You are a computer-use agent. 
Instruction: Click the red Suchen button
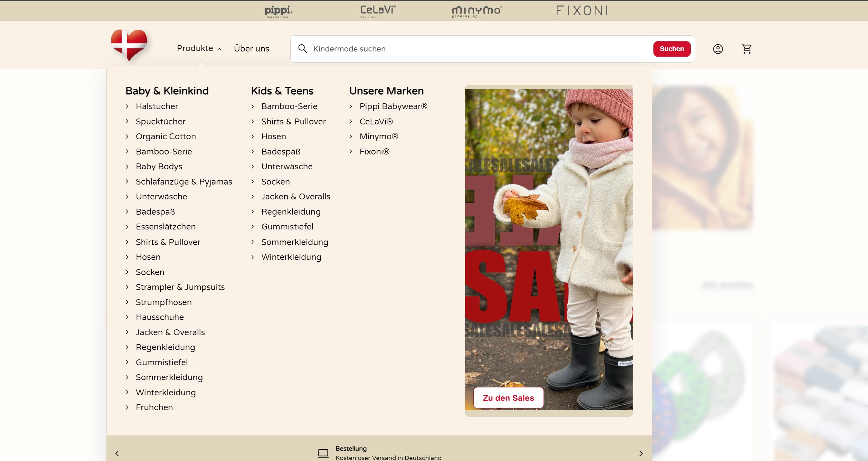[672, 49]
